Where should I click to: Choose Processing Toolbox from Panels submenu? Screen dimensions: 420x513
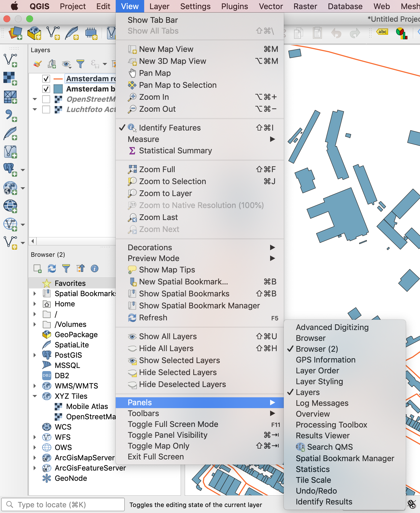[x=331, y=425]
